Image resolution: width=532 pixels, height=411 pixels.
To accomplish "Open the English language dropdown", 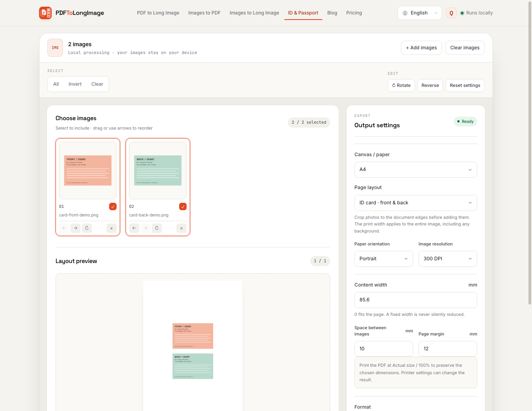I will [420, 13].
